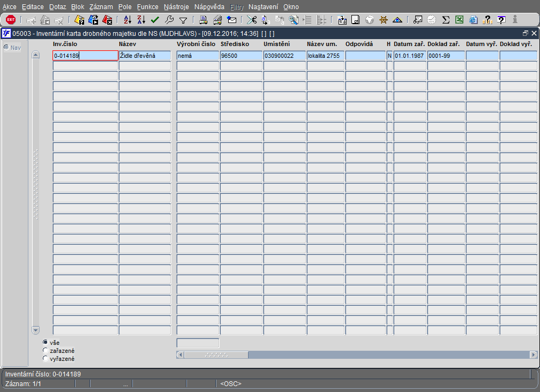
Task: Click the chart with glasses icon
Action: 418,20
